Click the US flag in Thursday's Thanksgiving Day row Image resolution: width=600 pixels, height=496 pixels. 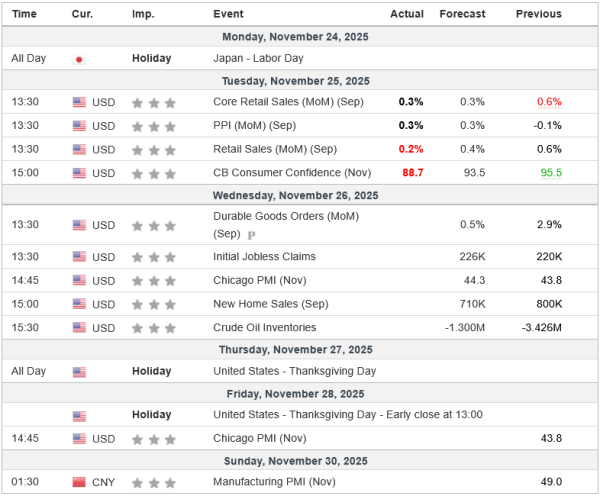[79, 372]
